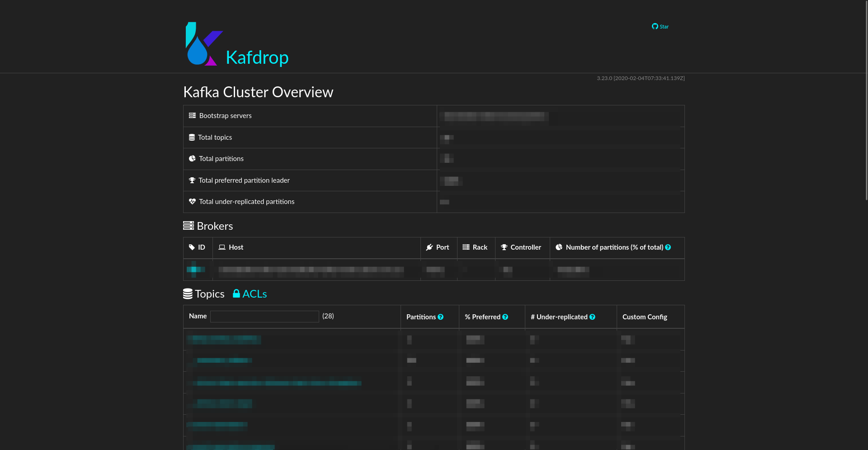The width and height of the screenshot is (868, 450).
Task: Click the Host column header text
Action: 236,247
